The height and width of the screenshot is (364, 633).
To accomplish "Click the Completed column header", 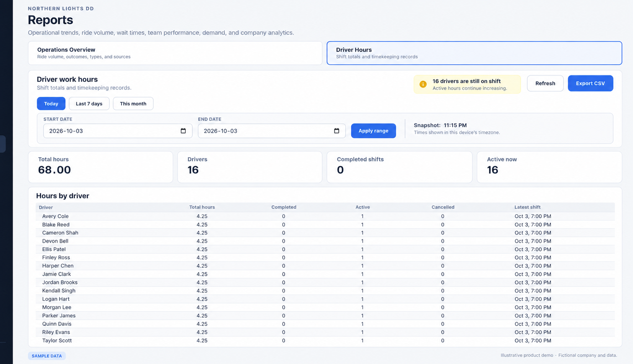I will pyautogui.click(x=284, y=207).
